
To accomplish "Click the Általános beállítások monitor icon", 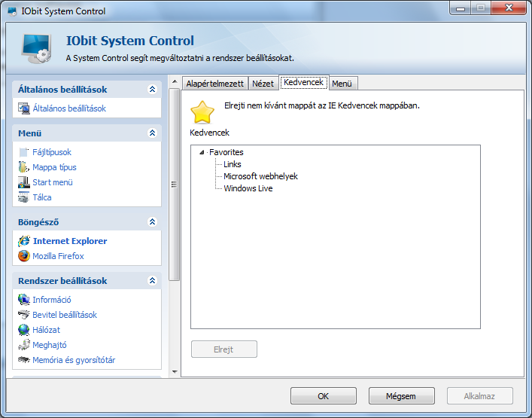I will [x=24, y=108].
